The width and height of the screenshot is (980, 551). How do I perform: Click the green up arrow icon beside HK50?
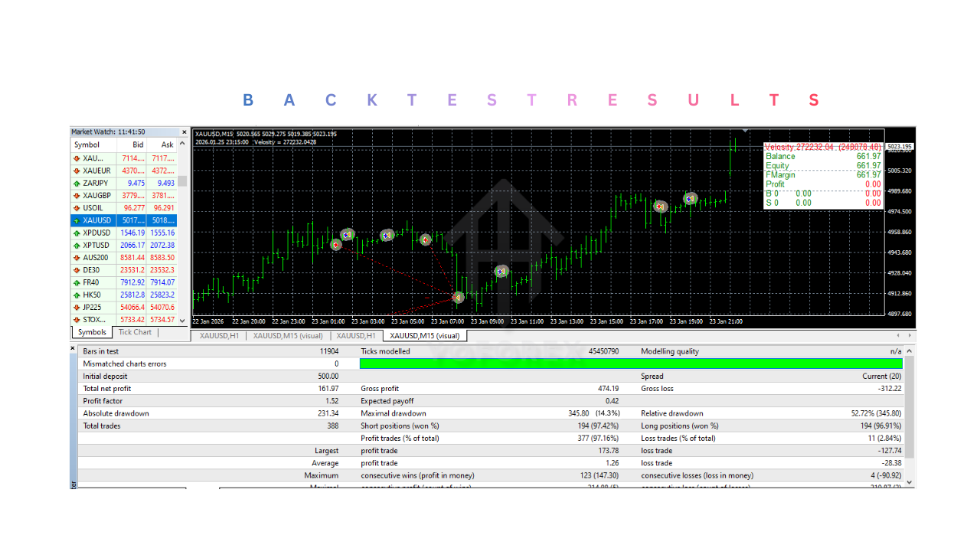coord(76,295)
